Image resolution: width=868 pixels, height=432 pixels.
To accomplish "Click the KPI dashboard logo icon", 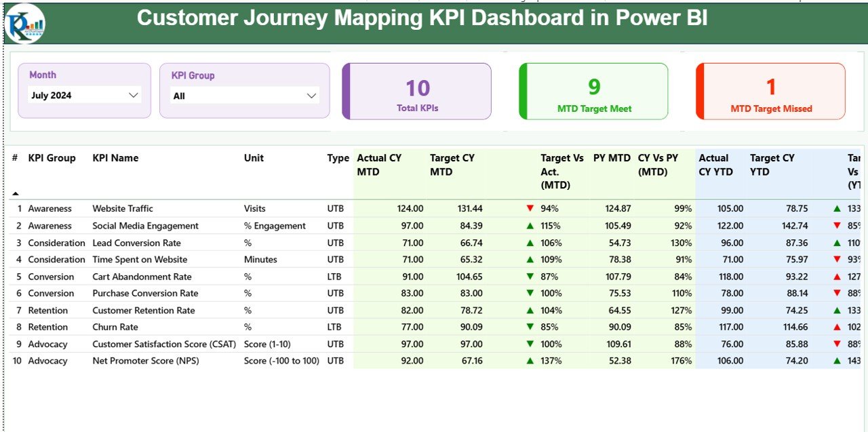I will pyautogui.click(x=24, y=22).
